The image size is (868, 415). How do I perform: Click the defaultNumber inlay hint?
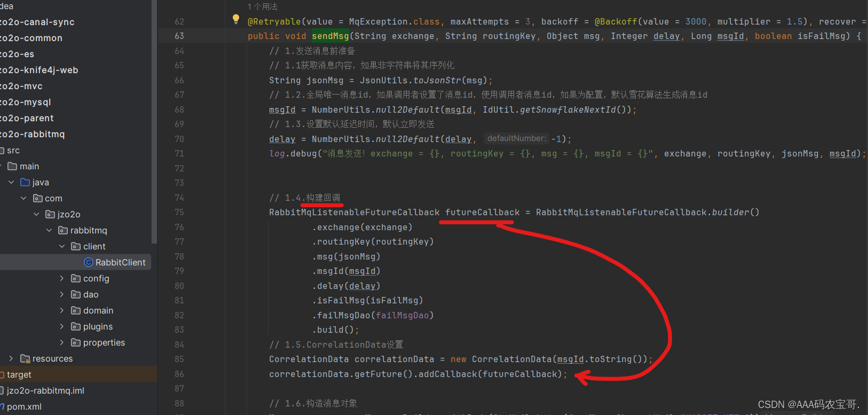tap(517, 138)
